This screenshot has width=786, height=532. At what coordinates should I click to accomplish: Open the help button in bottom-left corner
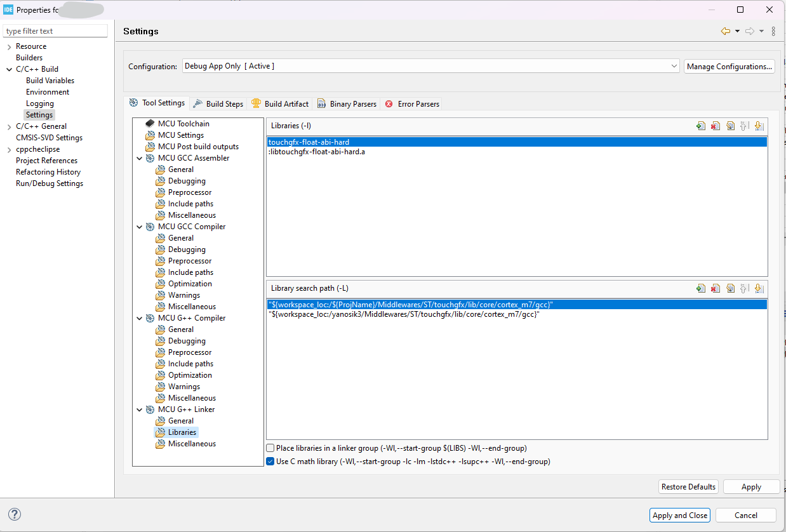point(14,514)
